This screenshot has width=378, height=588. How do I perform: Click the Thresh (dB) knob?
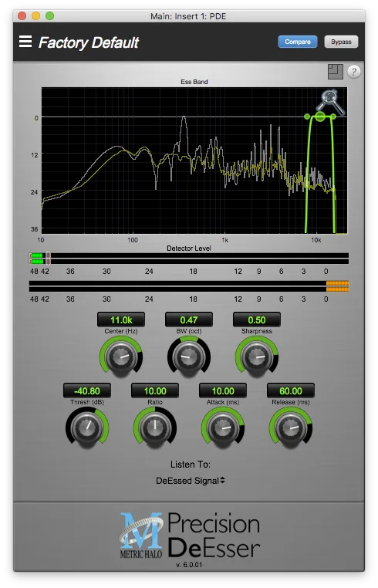(87, 427)
